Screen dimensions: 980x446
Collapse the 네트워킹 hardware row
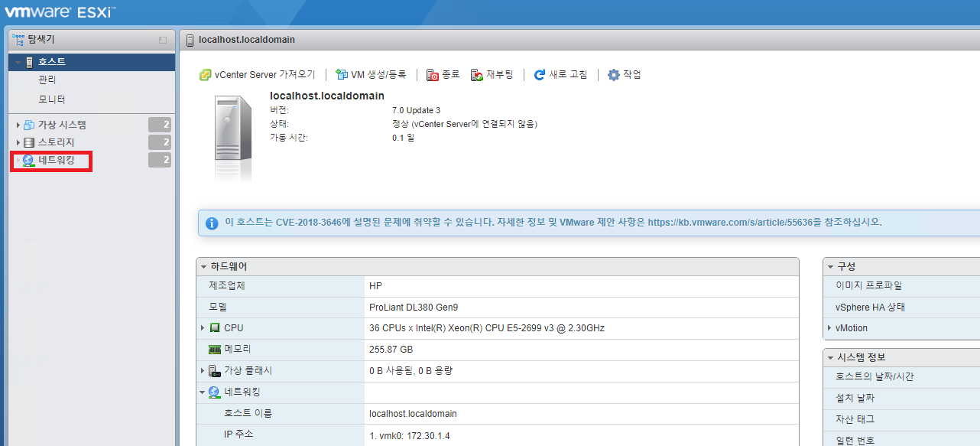pos(203,392)
